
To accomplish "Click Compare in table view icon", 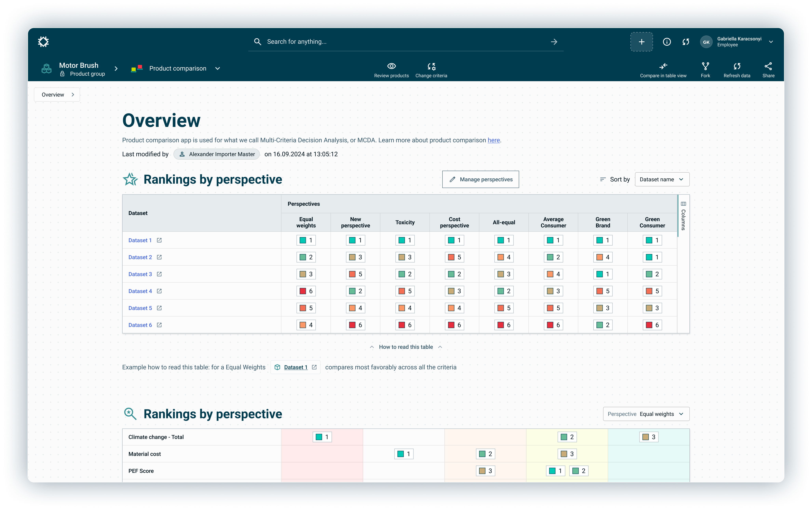I will point(663,66).
